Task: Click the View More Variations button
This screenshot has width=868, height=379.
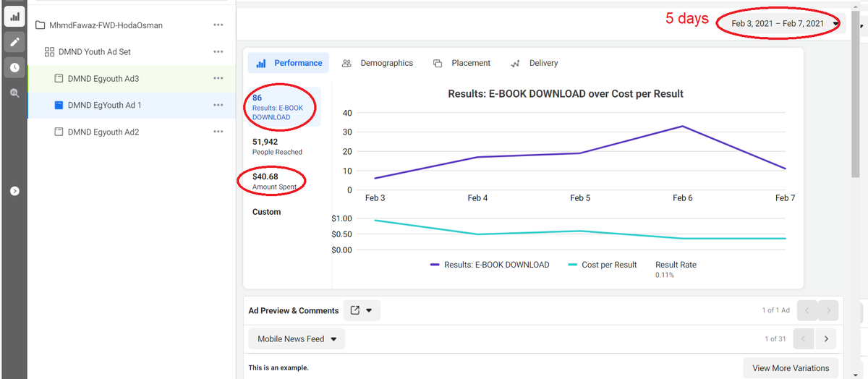Action: (791, 368)
